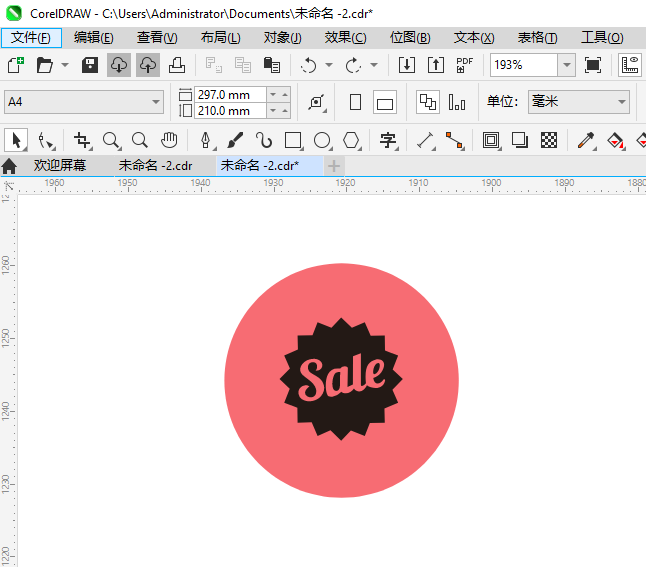Select the Zoom magnifier tool
Image resolution: width=646 pixels, height=567 pixels.
111,141
